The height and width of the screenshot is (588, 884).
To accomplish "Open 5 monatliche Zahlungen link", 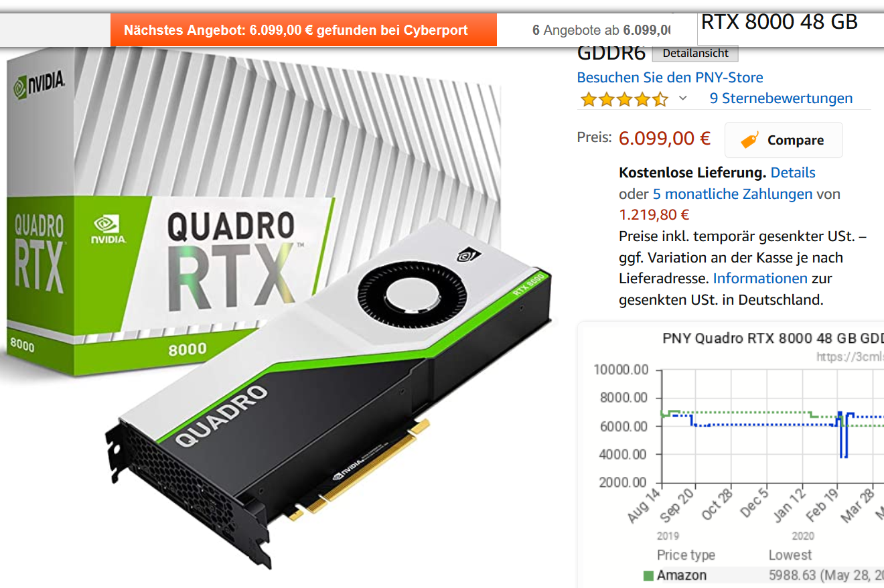I will (x=733, y=194).
